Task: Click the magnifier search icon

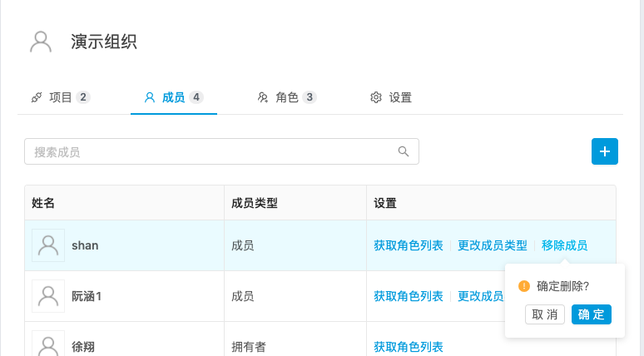Action: click(x=404, y=151)
